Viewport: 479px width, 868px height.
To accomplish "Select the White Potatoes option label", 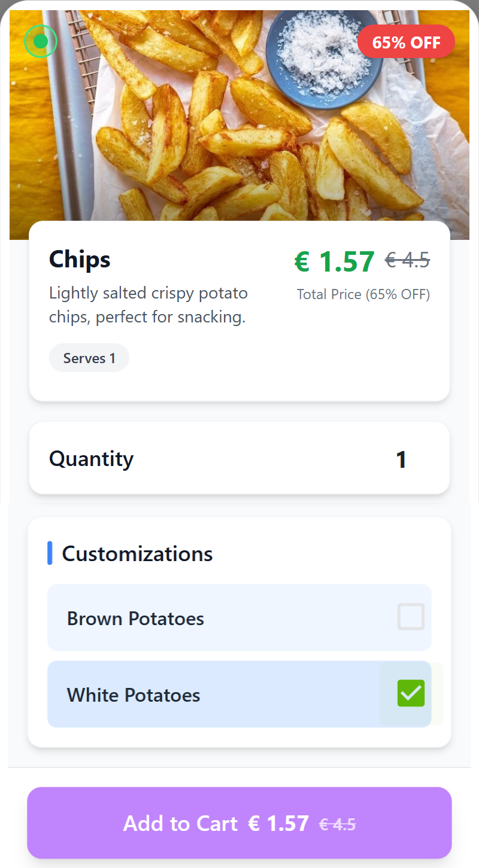I will click(134, 695).
